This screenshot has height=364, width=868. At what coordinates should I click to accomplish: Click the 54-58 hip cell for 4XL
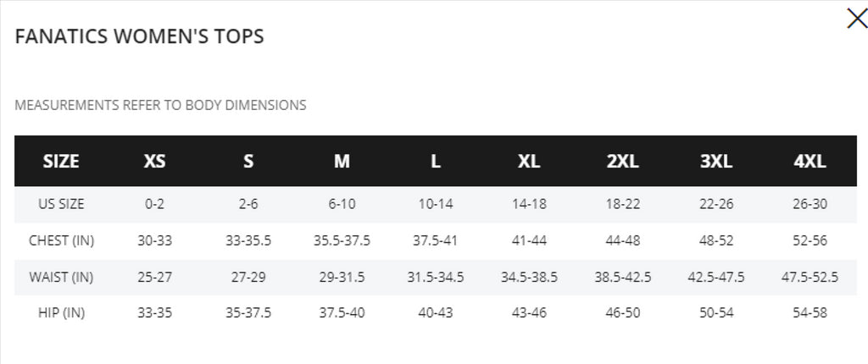(x=810, y=312)
